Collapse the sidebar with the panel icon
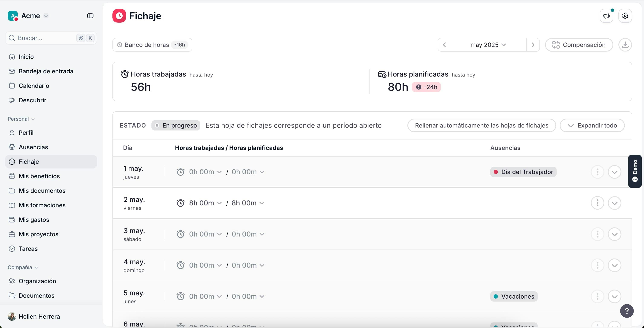 click(90, 16)
